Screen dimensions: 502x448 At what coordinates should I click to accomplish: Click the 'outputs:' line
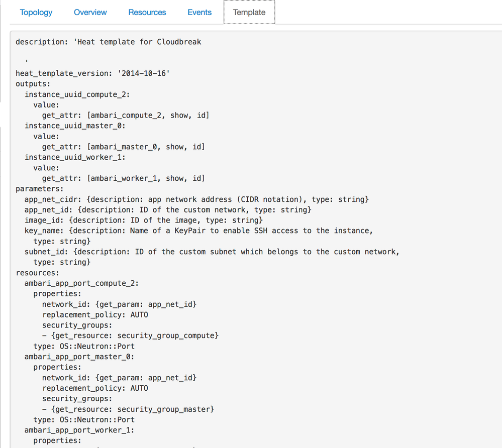coord(33,84)
